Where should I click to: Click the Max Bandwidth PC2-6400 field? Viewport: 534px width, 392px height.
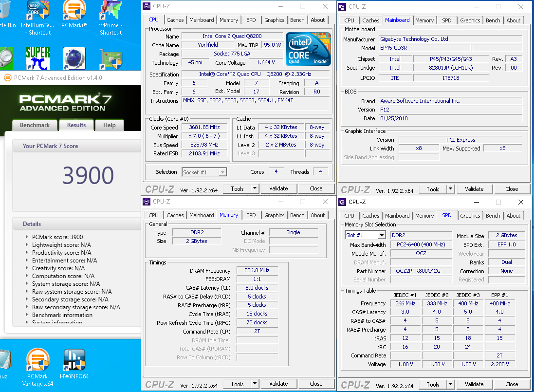click(x=421, y=244)
